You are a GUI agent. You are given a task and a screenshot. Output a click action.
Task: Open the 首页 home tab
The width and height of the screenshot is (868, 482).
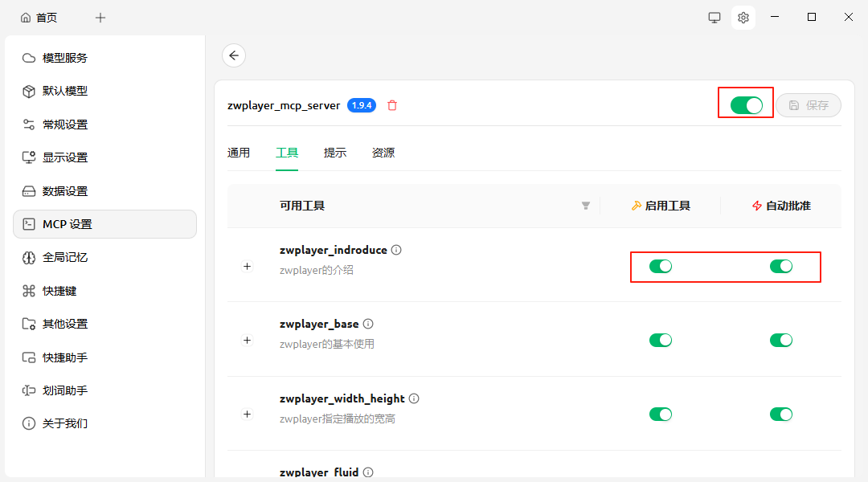point(39,18)
